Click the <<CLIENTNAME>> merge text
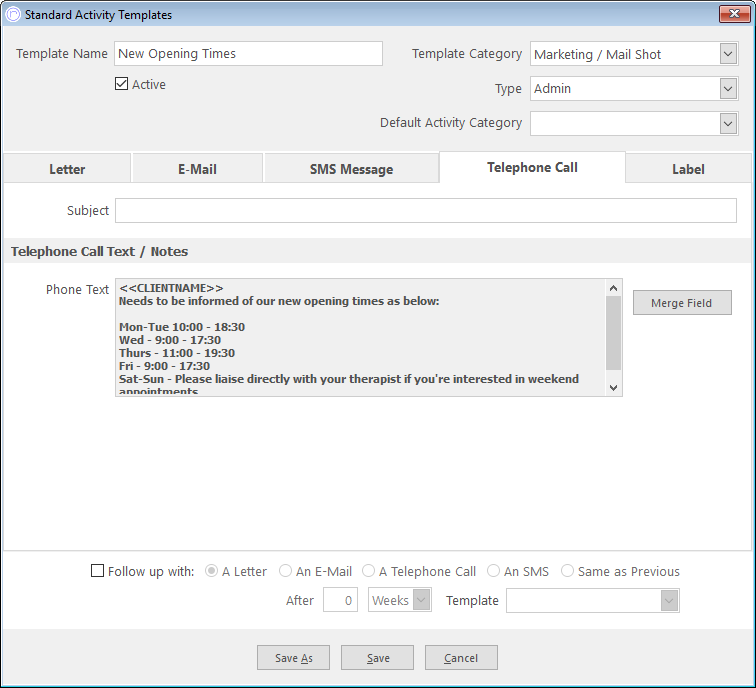 [x=171, y=288]
